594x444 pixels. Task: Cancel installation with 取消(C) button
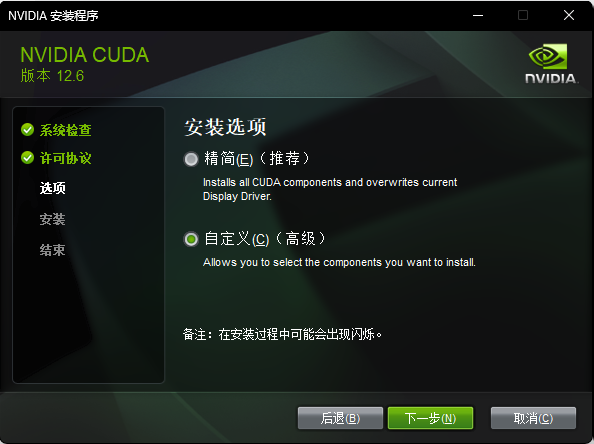point(533,418)
